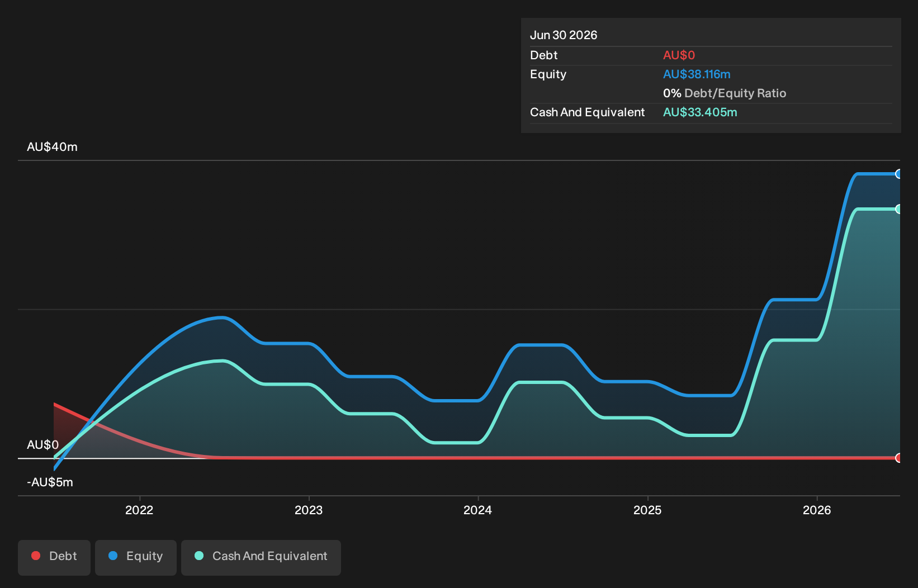Click the red AU$0 debt value
Viewport: 918px width, 588px height.
679,55
